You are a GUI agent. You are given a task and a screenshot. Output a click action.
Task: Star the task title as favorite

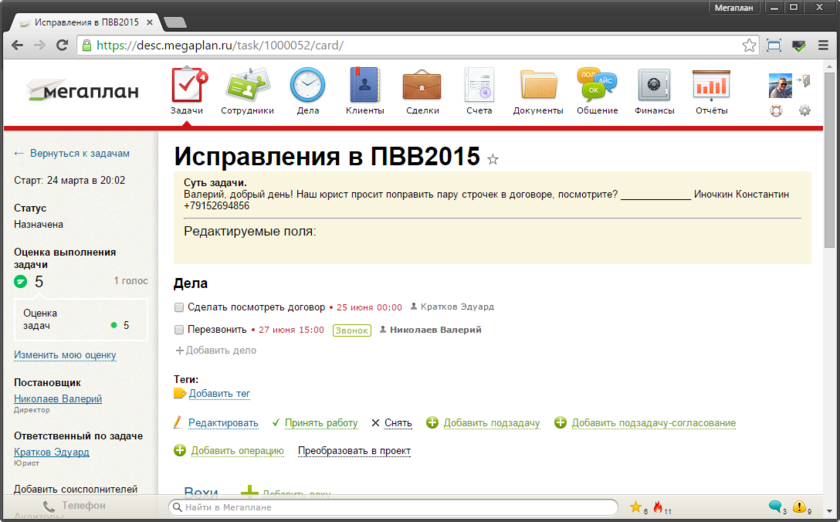coord(492,160)
